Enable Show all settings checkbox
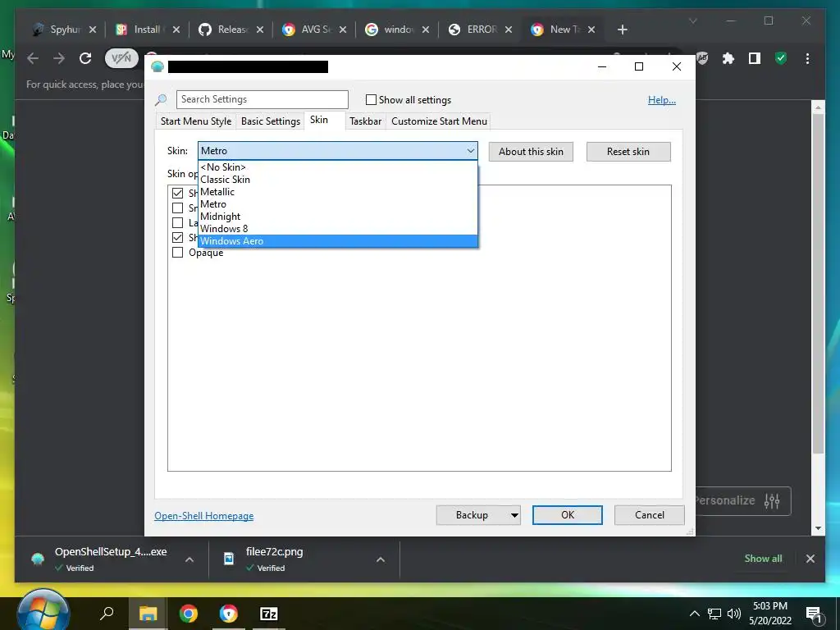Screen dimensions: 840x630 [371, 99]
